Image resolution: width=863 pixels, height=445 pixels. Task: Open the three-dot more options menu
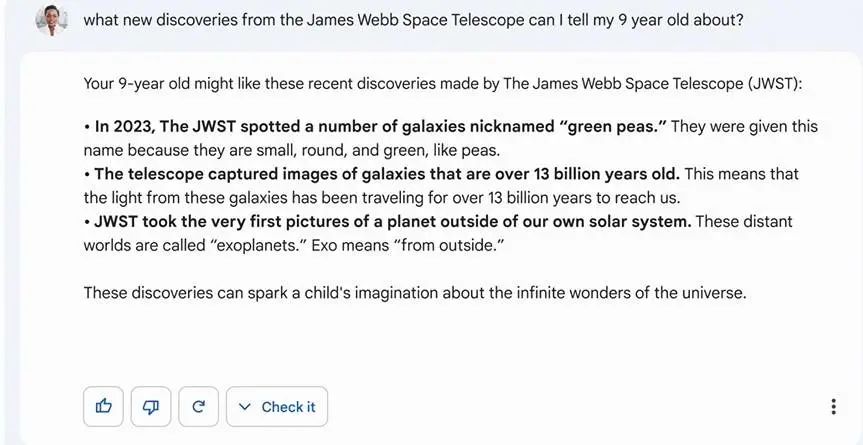833,406
